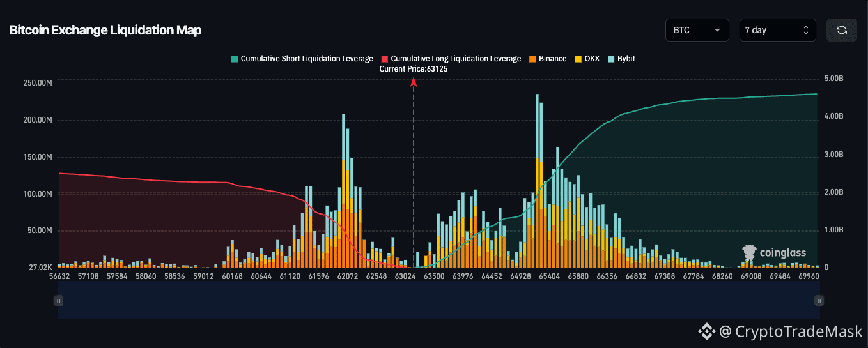Click the 3.00B right axis label
The image size is (868, 348).
pos(833,155)
